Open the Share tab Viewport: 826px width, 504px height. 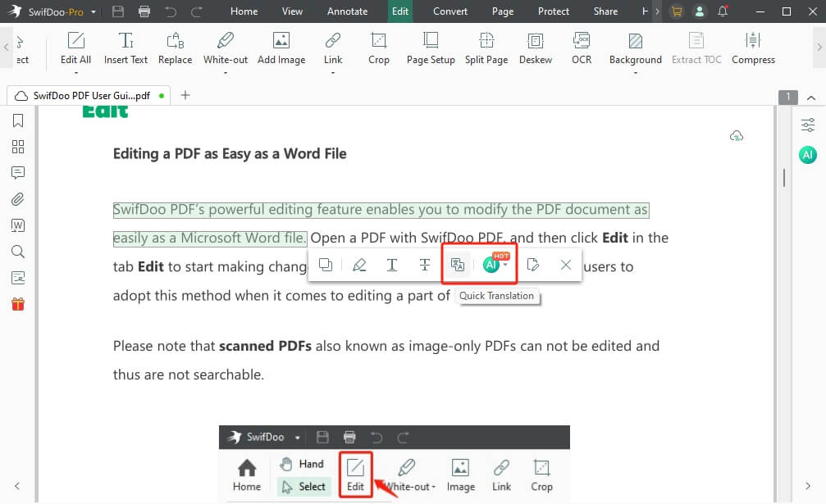605,11
